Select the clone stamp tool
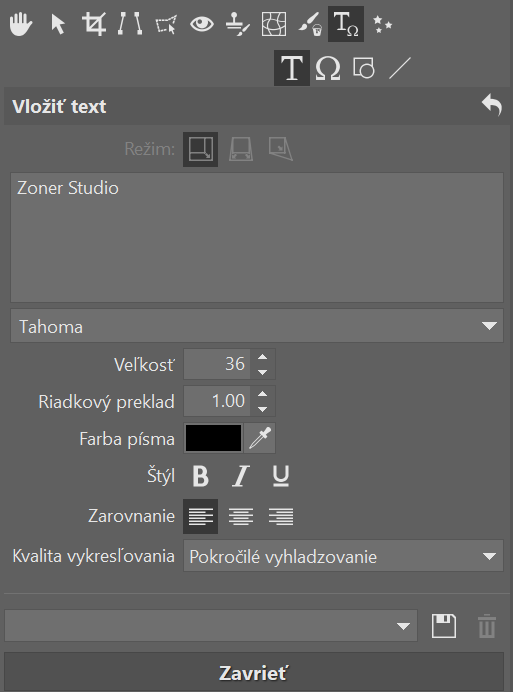 point(238,24)
